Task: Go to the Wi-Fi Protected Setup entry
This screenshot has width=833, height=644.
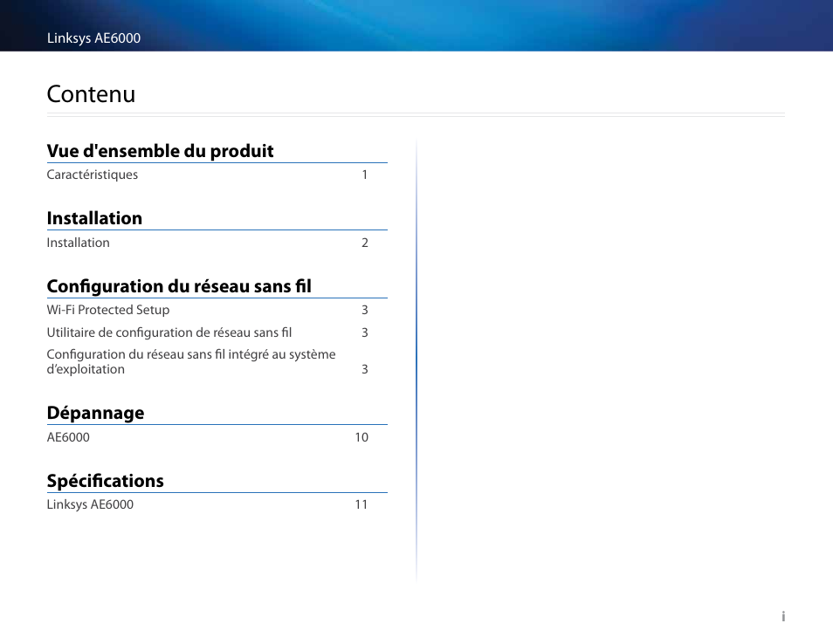Action: pyautogui.click(x=108, y=310)
